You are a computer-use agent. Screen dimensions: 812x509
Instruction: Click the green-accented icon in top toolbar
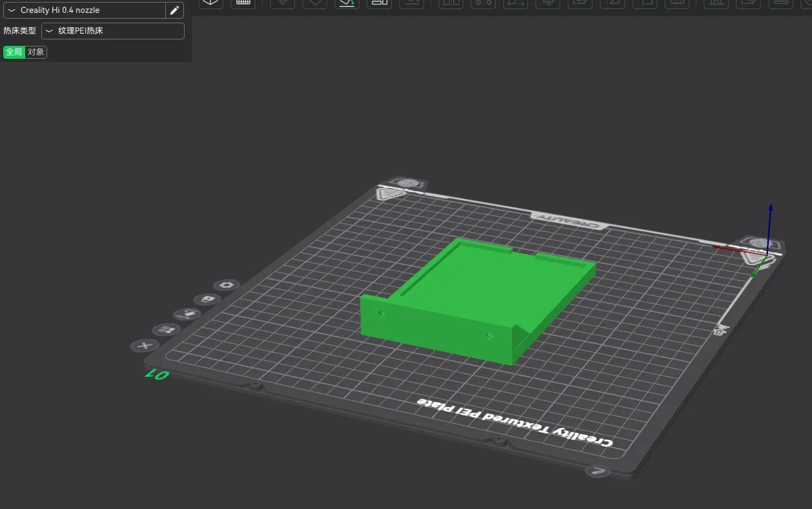tap(347, 3)
